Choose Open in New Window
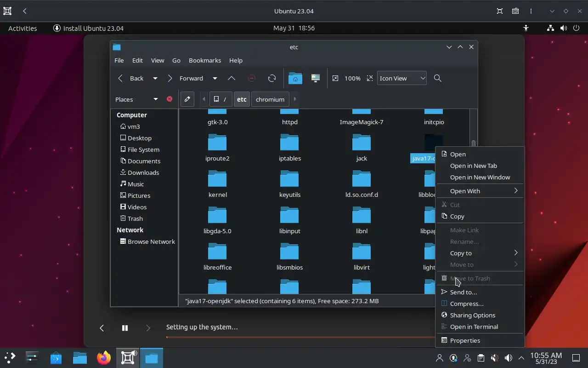The image size is (588, 368). (x=480, y=177)
